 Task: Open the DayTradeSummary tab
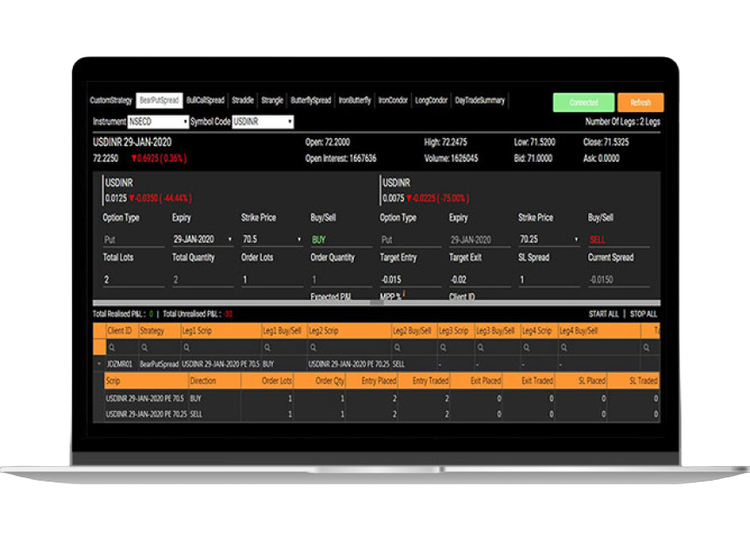coord(480,100)
